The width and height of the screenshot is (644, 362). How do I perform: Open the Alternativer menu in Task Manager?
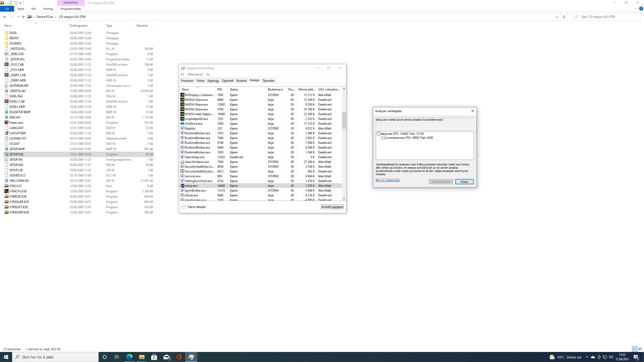coord(195,74)
